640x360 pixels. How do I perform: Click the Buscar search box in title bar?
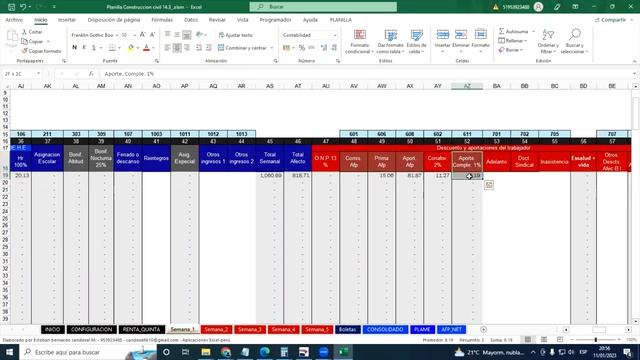point(323,7)
